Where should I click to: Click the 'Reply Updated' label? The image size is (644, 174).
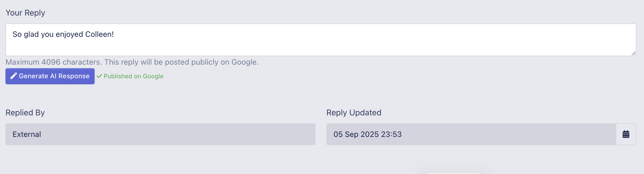click(x=354, y=113)
